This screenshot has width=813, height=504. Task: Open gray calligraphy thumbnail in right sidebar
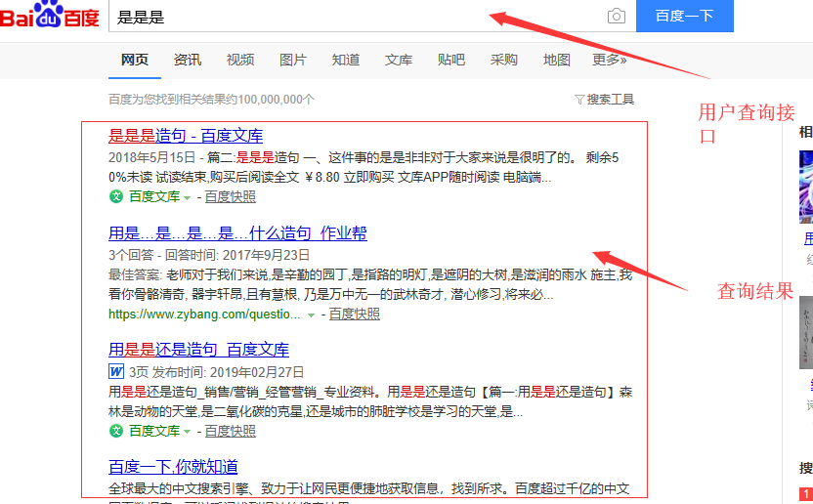point(806,332)
